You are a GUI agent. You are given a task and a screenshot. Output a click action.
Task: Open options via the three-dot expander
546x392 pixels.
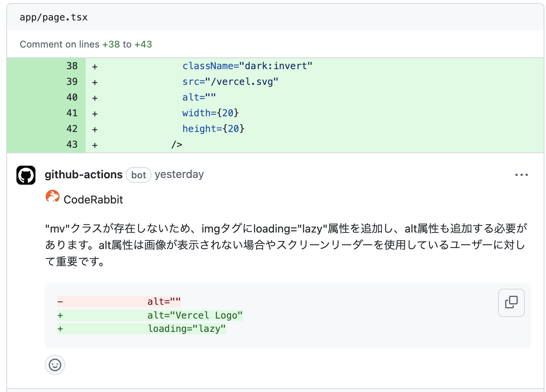coord(521,174)
